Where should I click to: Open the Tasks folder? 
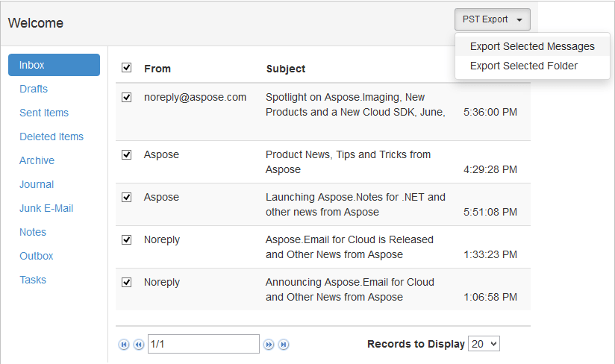pyautogui.click(x=33, y=280)
